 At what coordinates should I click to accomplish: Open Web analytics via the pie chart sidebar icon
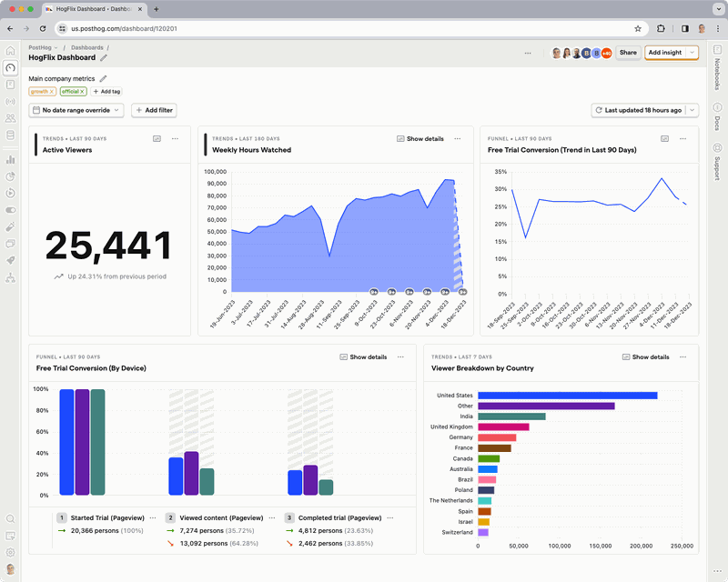click(11, 176)
